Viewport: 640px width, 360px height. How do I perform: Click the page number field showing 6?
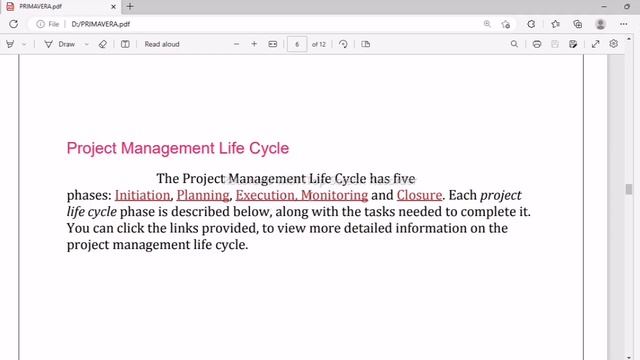(297, 44)
